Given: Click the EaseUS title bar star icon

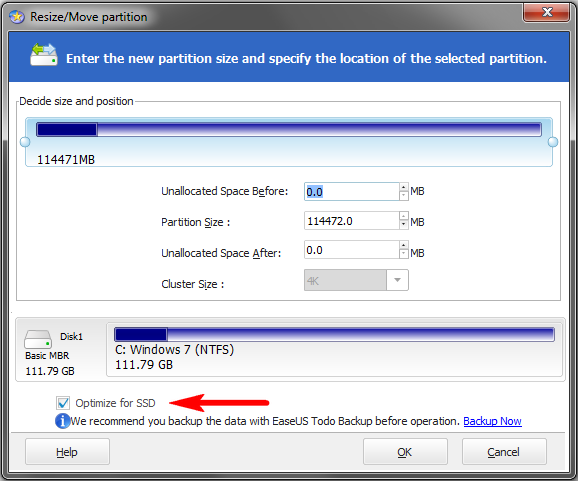Looking at the screenshot, I should (17, 17).
